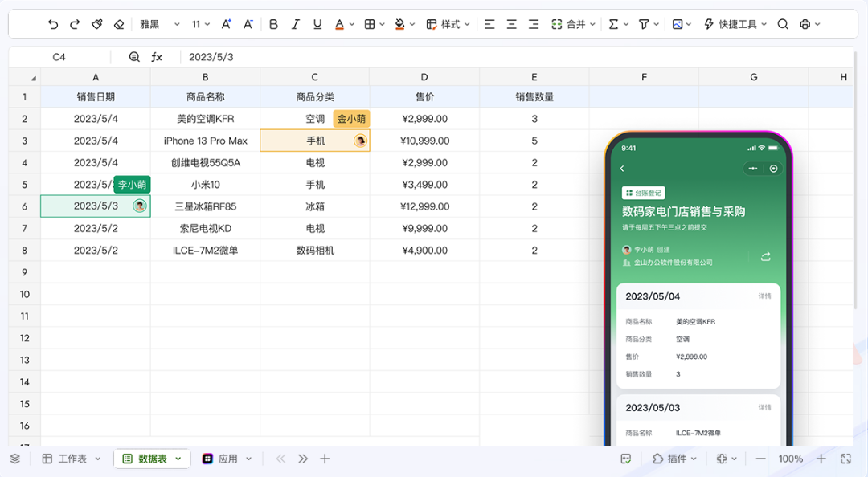Screen dimensions: 868x477
Task: Toggle Bold formatting
Action: click(273, 24)
